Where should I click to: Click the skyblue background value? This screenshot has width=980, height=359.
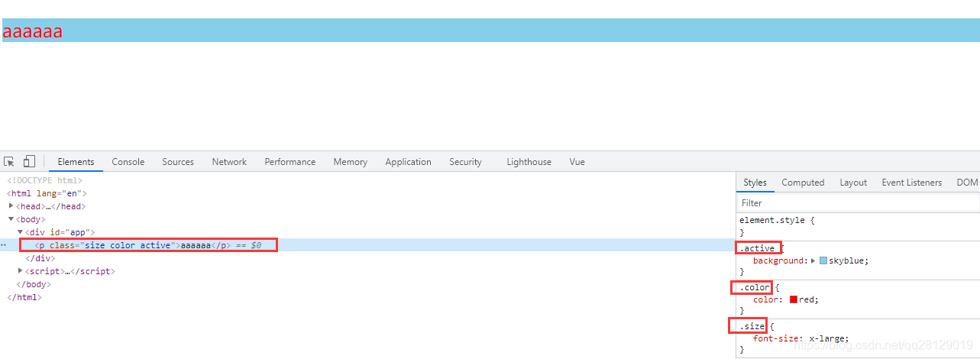(x=846, y=260)
